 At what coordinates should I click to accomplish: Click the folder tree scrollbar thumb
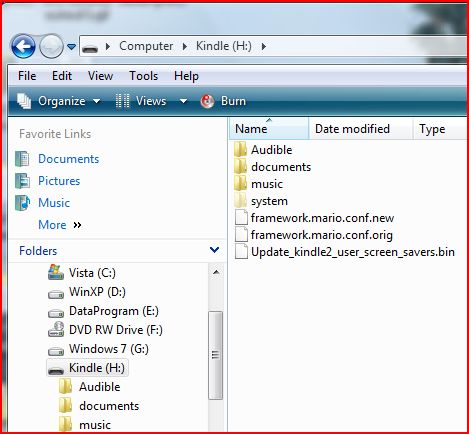tap(216, 355)
